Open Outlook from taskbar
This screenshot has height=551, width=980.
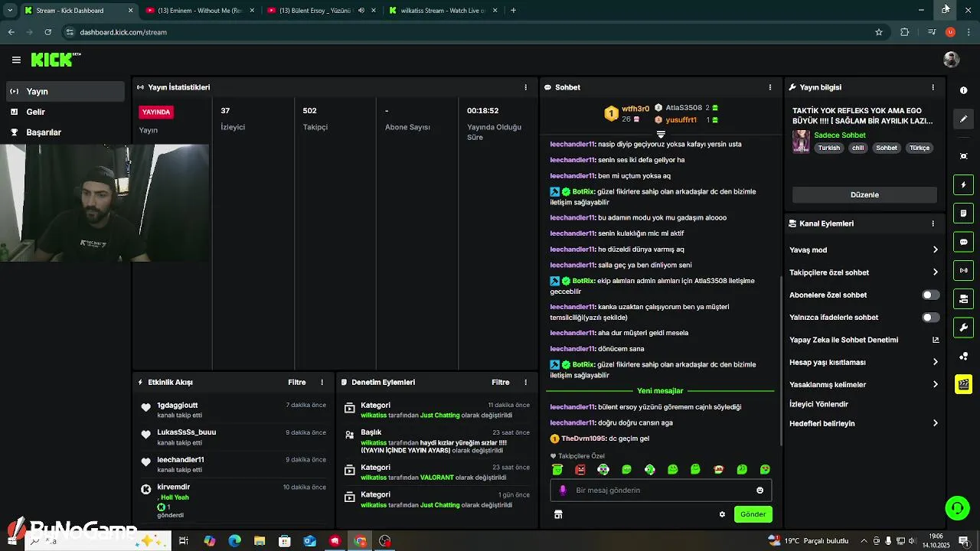(x=309, y=541)
